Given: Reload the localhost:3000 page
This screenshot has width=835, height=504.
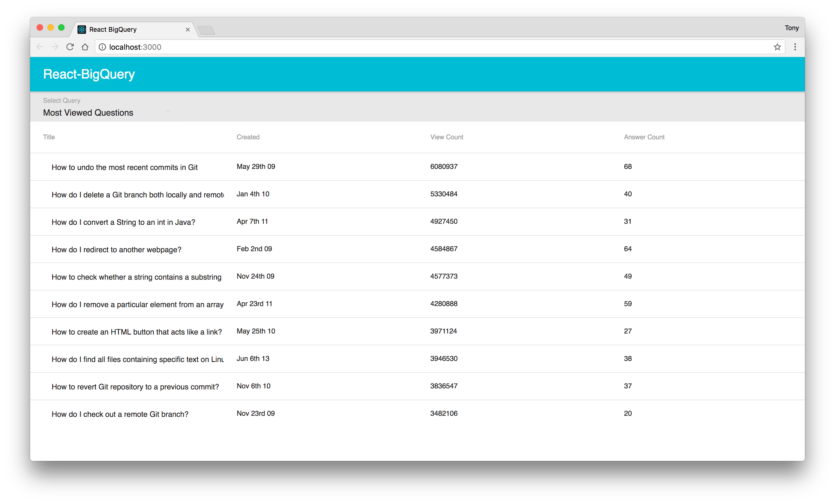Looking at the screenshot, I should click(x=70, y=47).
